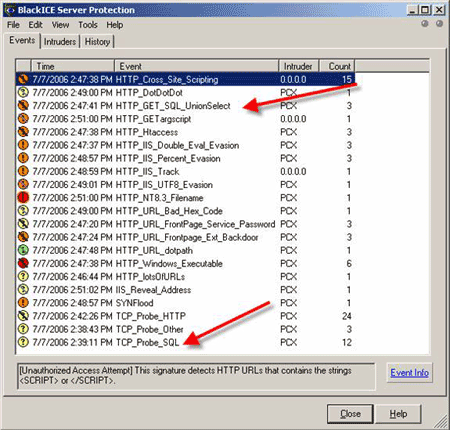Open the Edit menu
Viewport: 450px width, 430px height.
point(35,25)
